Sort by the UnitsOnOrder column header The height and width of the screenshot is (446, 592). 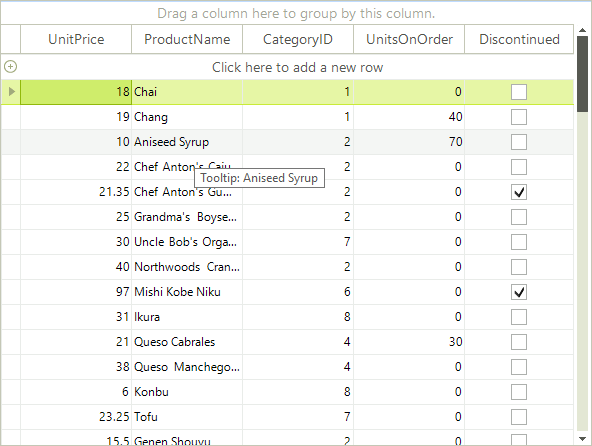tap(409, 39)
